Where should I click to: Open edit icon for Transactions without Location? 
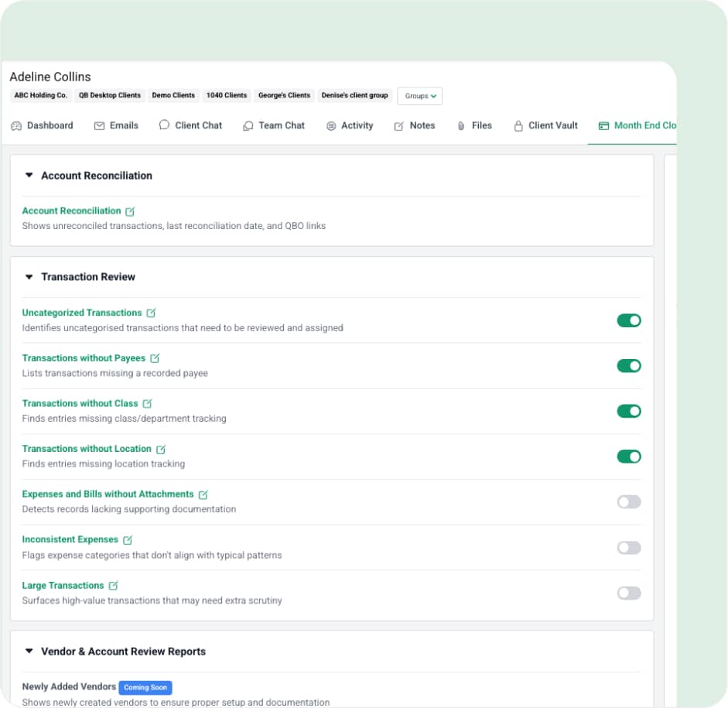pos(161,450)
